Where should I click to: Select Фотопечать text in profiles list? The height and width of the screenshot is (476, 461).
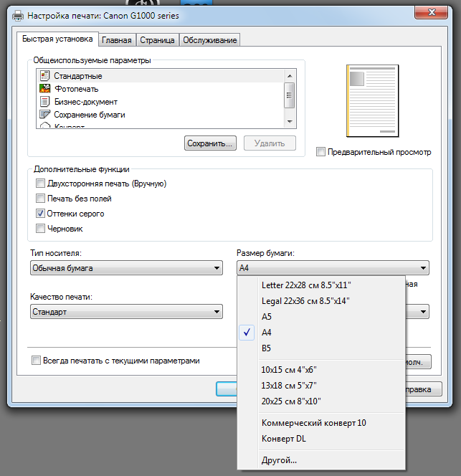coord(77,89)
